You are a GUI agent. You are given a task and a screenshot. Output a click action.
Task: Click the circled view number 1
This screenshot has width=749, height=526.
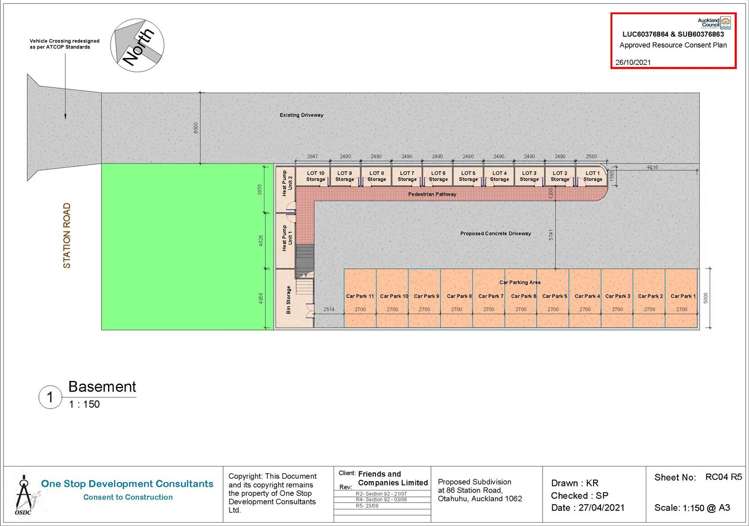(x=50, y=397)
